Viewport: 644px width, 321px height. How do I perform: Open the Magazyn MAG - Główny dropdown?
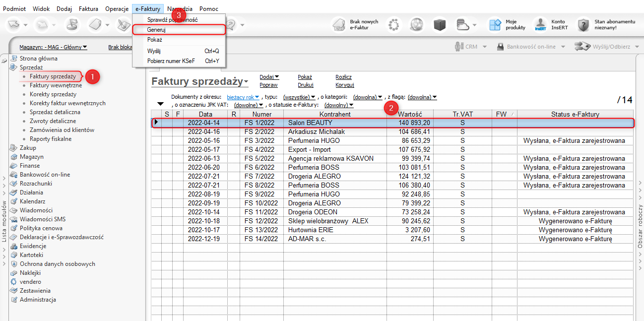53,47
